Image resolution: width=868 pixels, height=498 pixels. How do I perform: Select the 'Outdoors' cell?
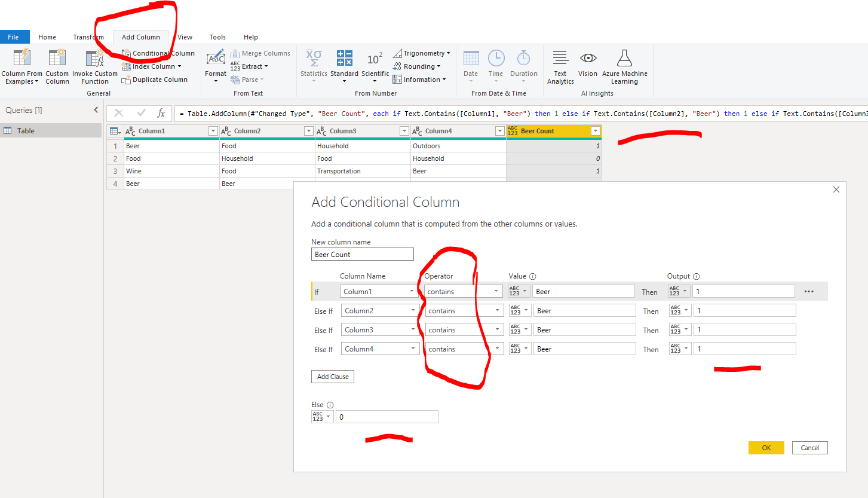[x=458, y=146]
